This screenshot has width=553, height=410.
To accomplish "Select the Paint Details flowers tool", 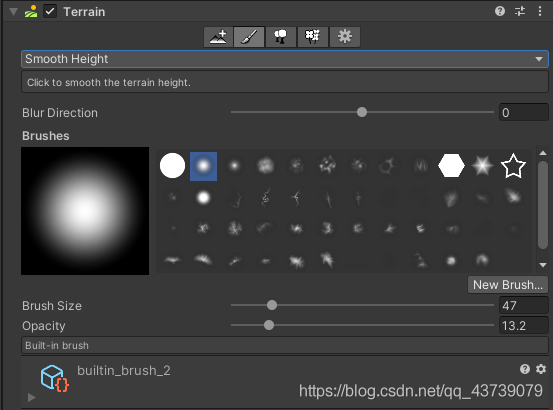I will point(312,37).
